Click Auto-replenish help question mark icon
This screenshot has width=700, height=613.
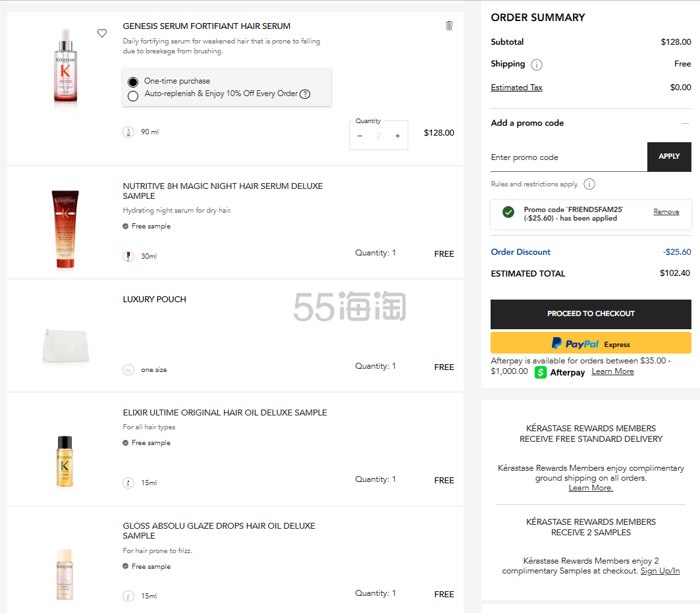click(305, 94)
